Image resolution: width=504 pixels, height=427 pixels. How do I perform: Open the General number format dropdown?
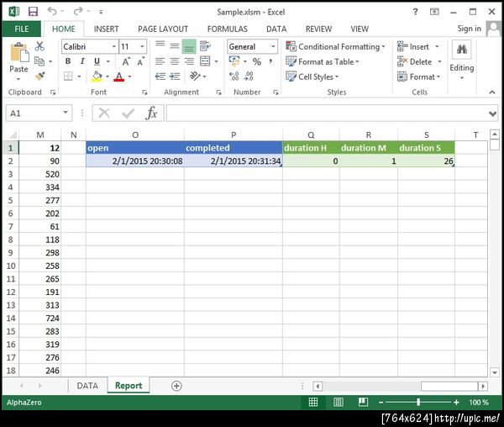pyautogui.click(x=273, y=46)
